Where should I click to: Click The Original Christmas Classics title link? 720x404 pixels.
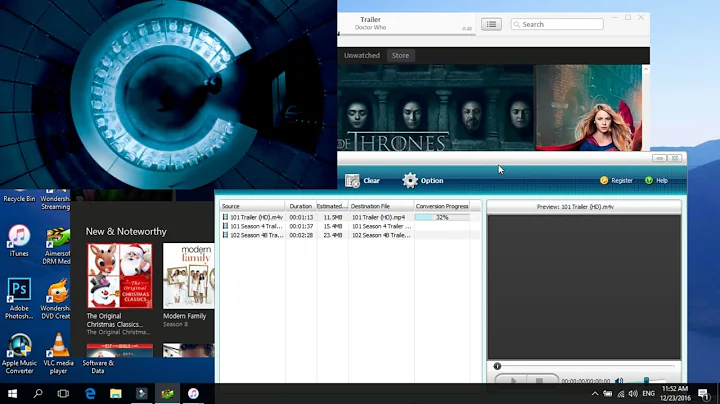coord(114,320)
